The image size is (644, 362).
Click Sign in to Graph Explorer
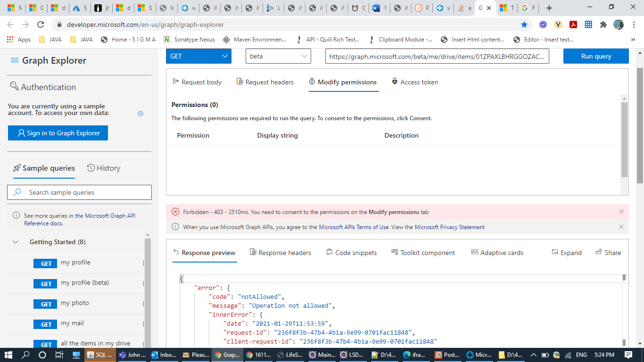point(58,133)
